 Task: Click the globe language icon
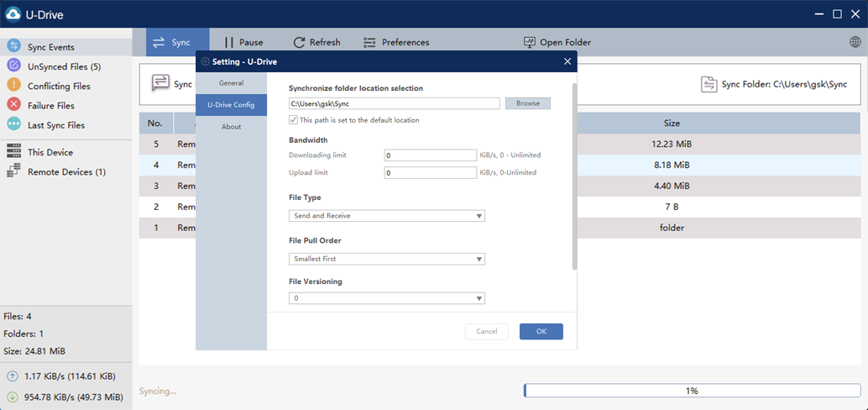(855, 42)
